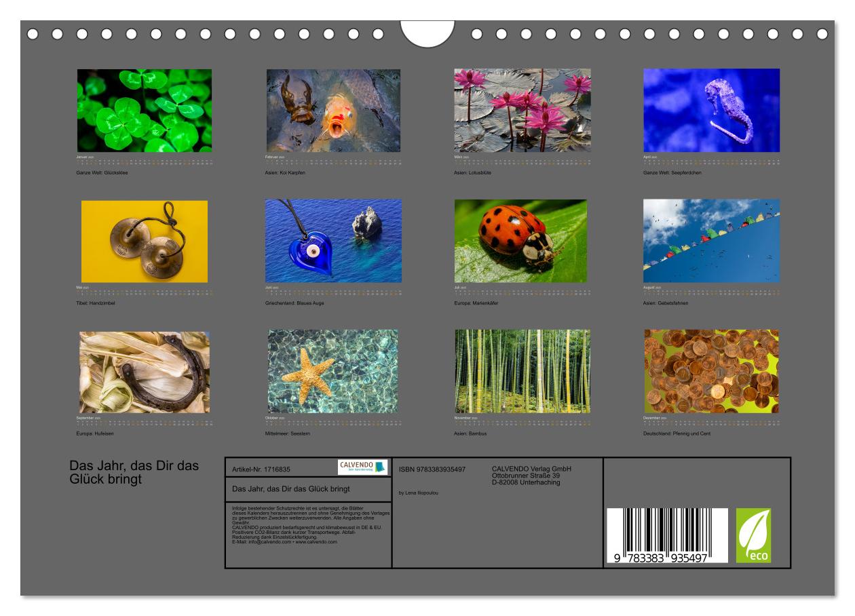The image size is (855, 616).
Task: Click 'Artikel-Nr. 1716835' text
Action: click(261, 469)
